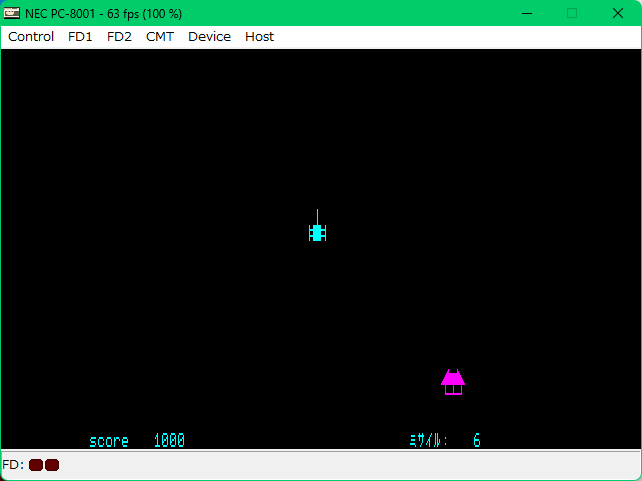
Task: Click the missile count 6
Action: 477,440
